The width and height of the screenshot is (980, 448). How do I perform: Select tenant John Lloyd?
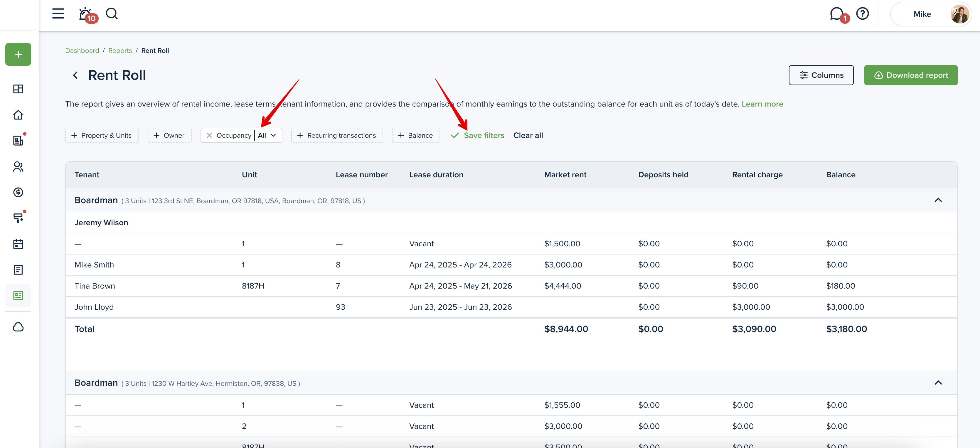coord(94,307)
